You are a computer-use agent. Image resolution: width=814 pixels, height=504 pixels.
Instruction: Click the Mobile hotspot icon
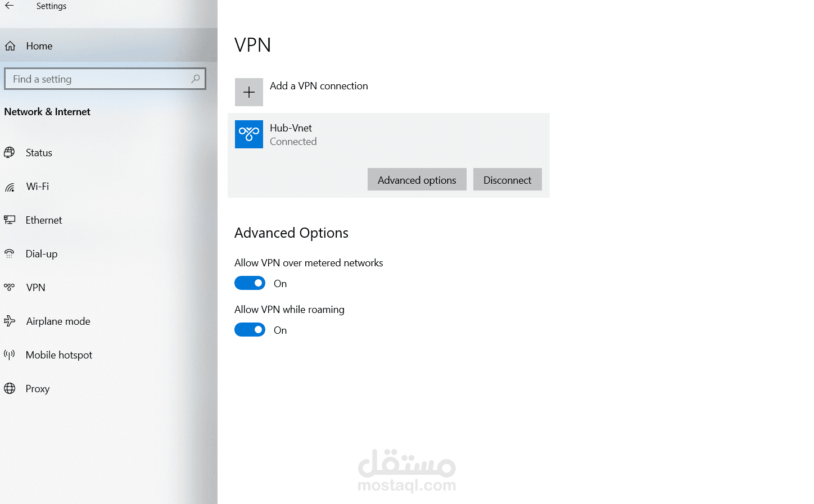point(10,355)
